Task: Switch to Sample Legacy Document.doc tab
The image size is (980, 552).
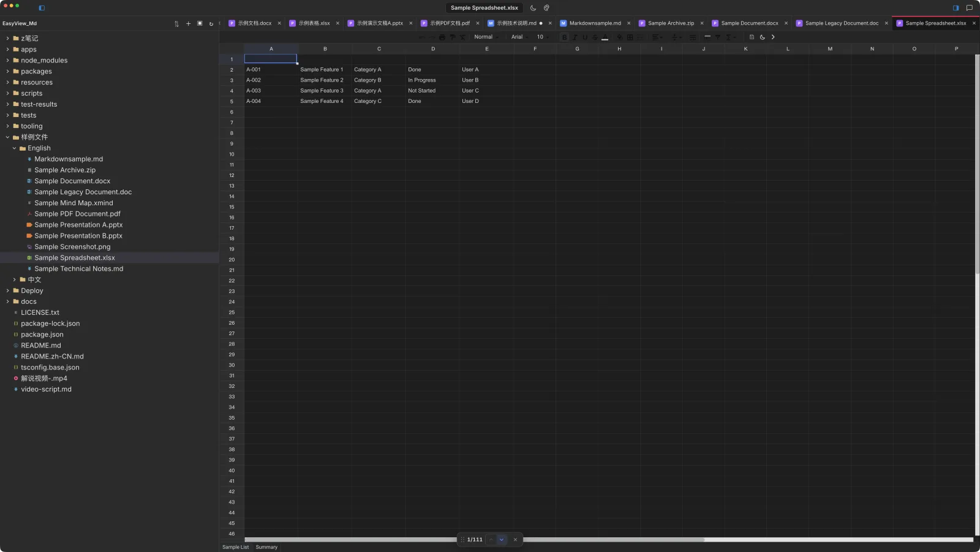Action: (x=842, y=23)
